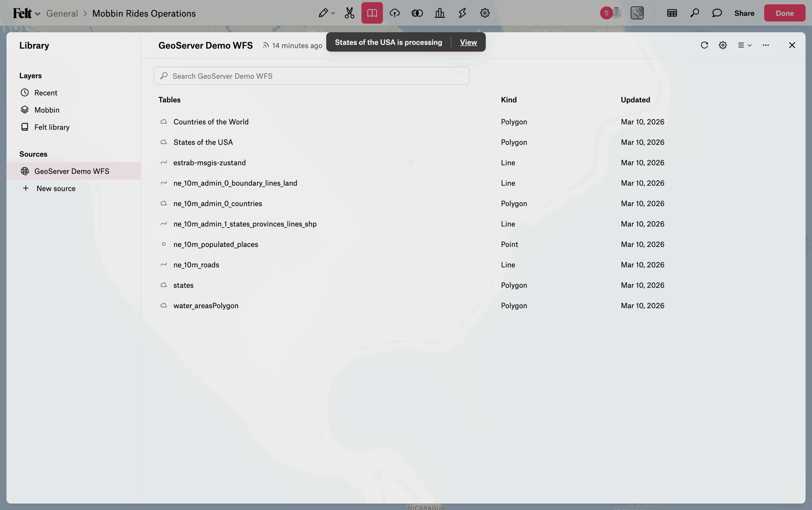Click Point kind of ne_10m_populated_places
This screenshot has height=510, width=812.
509,244
